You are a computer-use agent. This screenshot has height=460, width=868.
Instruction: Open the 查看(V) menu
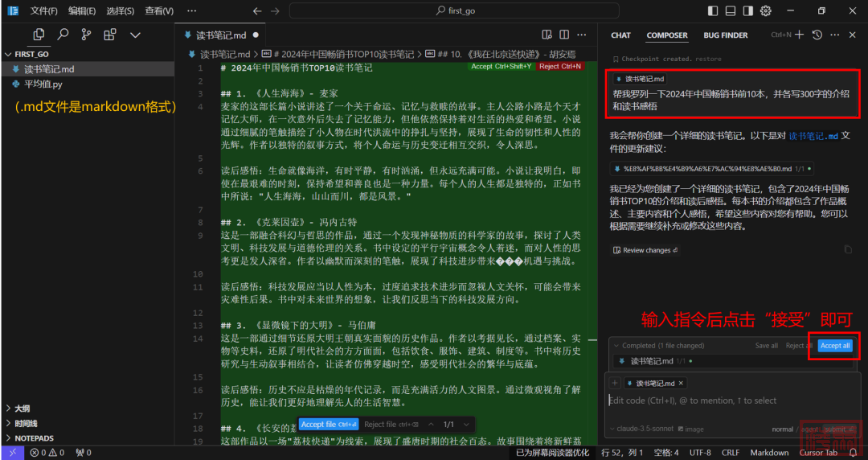pyautogui.click(x=159, y=10)
